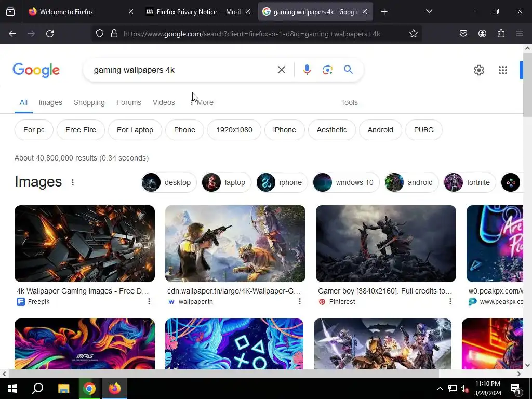
Task: Click the address bar URL
Action: point(252,34)
